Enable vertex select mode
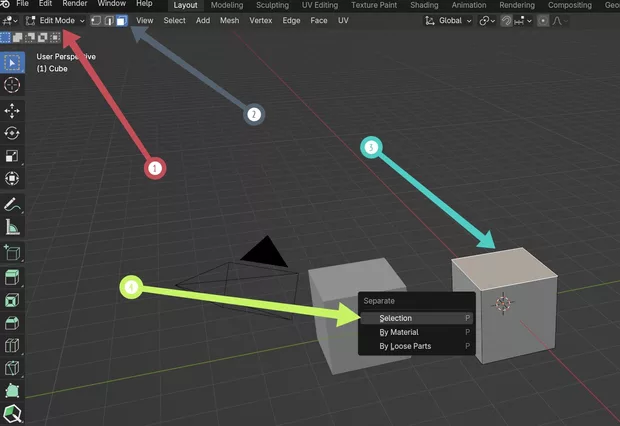 point(95,20)
